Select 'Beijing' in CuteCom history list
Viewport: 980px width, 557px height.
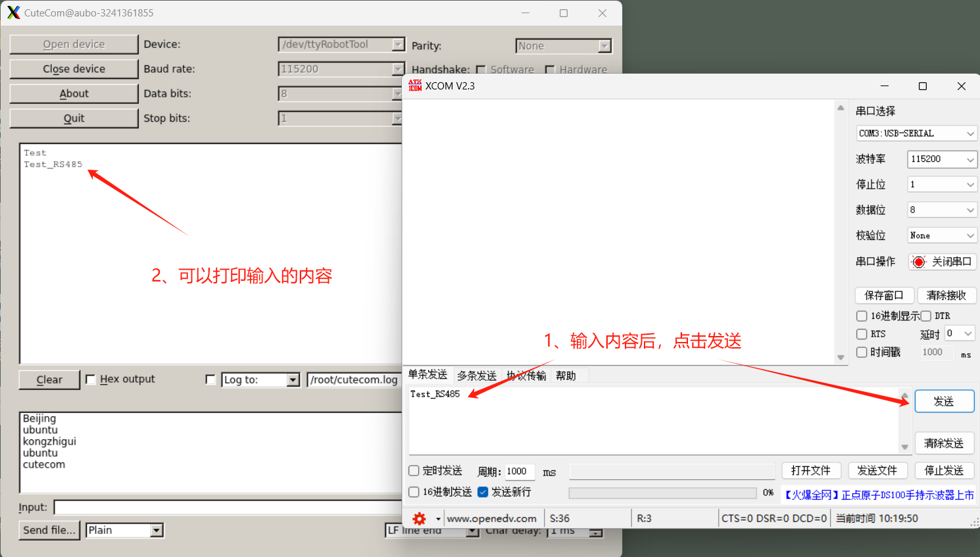[39, 418]
